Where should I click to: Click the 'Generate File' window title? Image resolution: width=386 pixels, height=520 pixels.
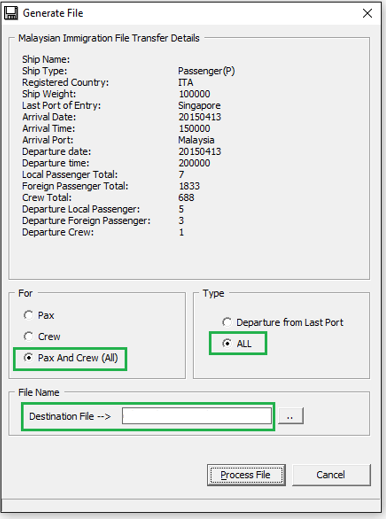tap(53, 13)
